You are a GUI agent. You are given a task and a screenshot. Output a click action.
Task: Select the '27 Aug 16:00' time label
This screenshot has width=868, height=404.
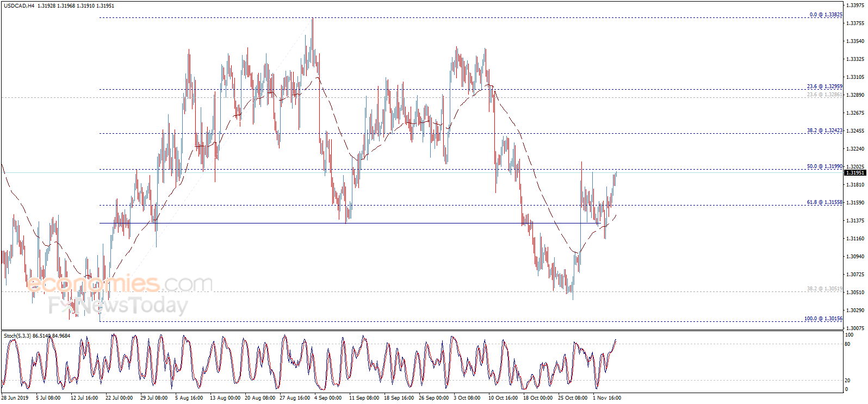[295, 398]
